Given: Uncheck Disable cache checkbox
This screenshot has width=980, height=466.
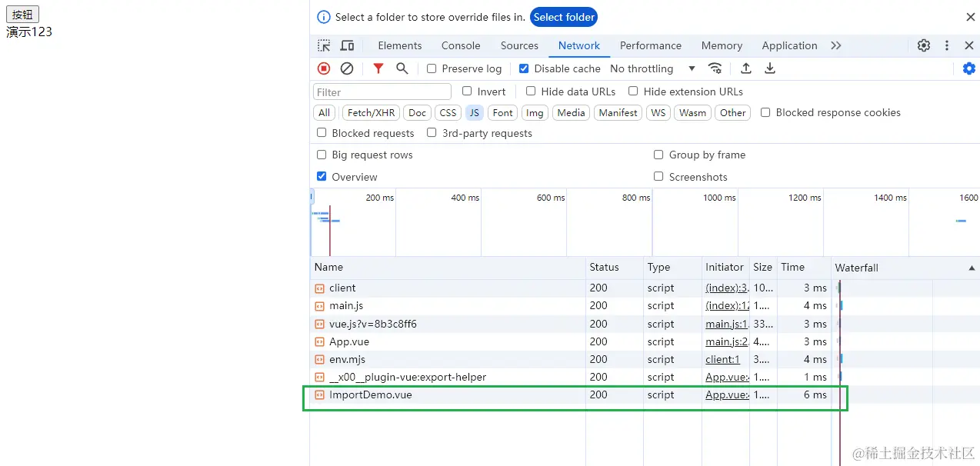Looking at the screenshot, I should tap(524, 68).
